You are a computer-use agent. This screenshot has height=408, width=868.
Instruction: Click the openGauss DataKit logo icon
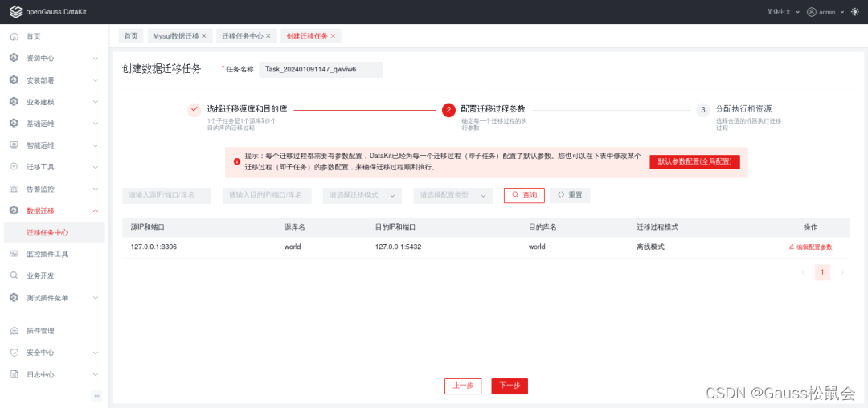click(15, 11)
